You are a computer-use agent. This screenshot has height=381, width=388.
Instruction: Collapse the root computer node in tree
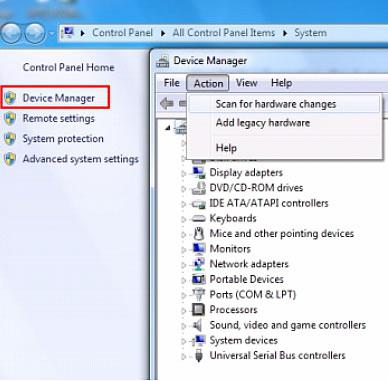(x=168, y=128)
